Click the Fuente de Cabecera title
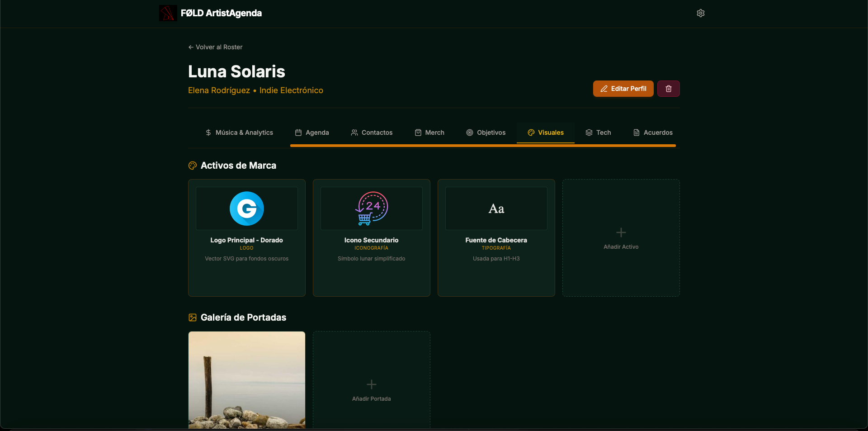This screenshot has width=868, height=431. coord(496,240)
